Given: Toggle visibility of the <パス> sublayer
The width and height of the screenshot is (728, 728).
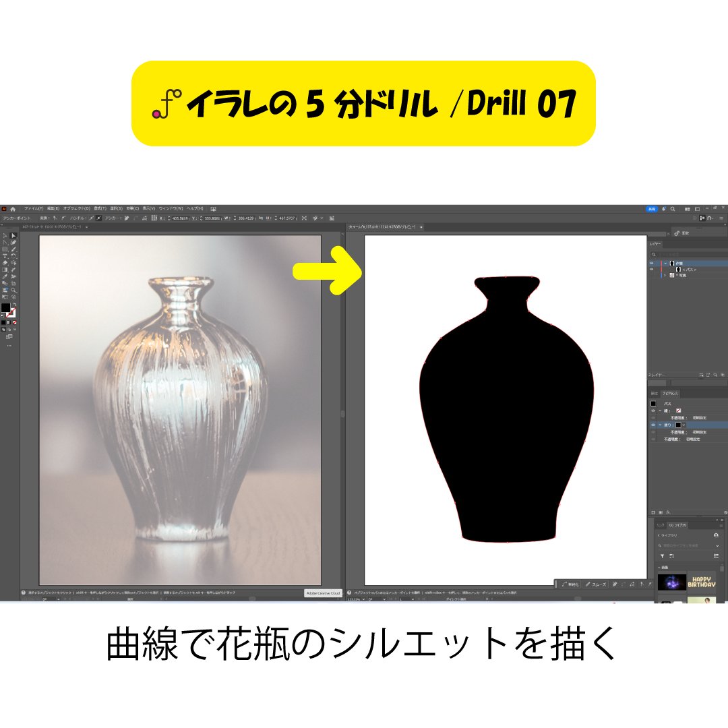Looking at the screenshot, I should pos(651,269).
